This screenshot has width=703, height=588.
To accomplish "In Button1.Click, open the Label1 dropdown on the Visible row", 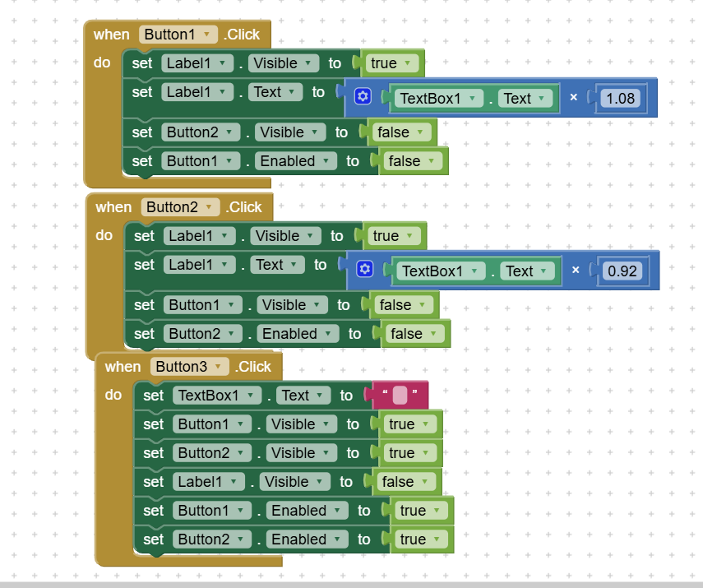I will coord(197,63).
